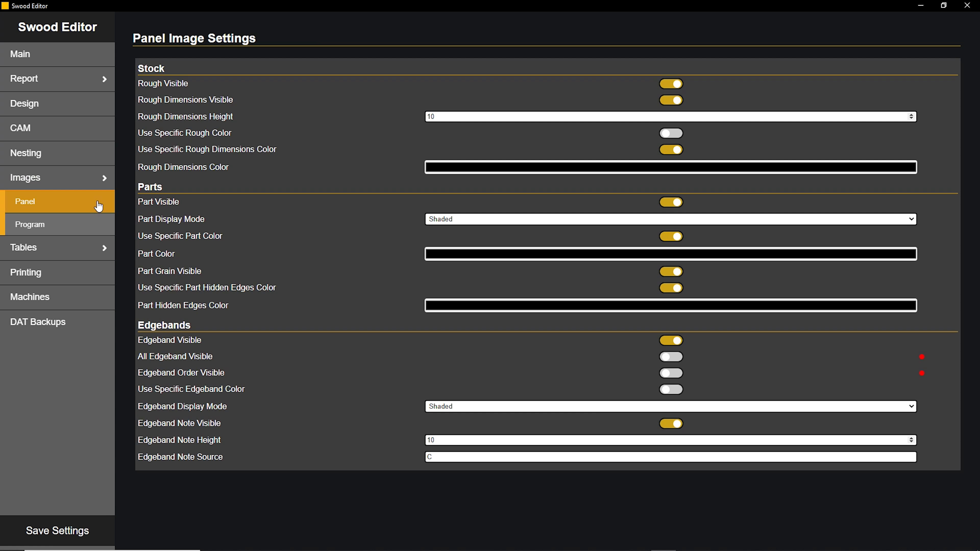Image resolution: width=980 pixels, height=551 pixels.
Task: Expand the Tables section
Action: pyautogui.click(x=57, y=247)
